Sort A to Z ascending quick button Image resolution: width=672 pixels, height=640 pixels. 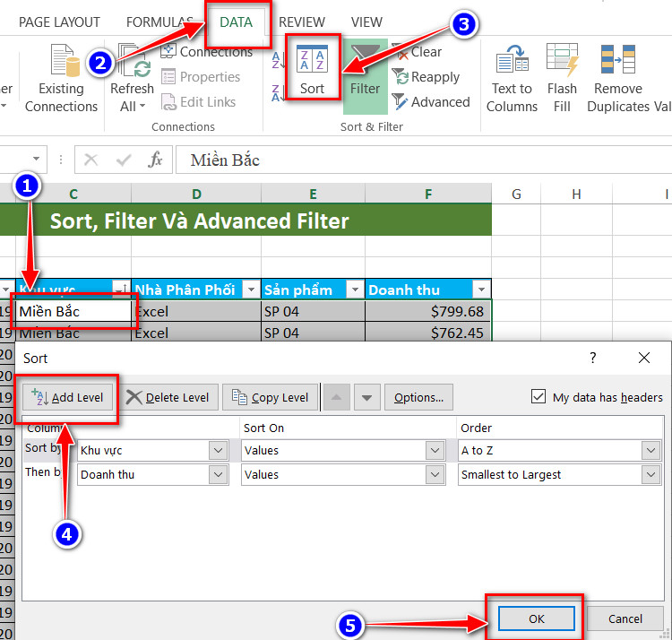[x=278, y=60]
